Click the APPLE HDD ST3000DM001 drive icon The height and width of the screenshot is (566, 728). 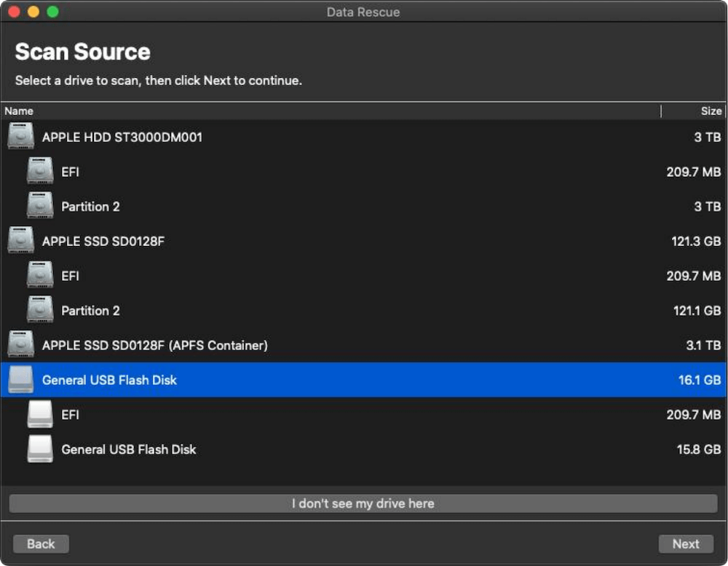coord(20,136)
